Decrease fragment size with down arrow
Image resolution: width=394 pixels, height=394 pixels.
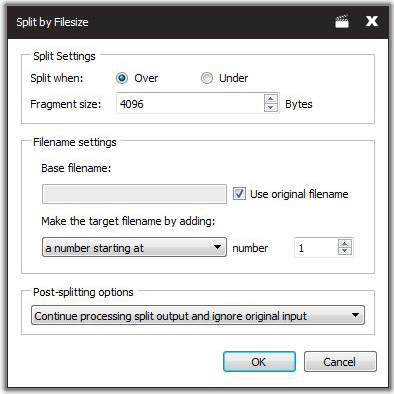point(271,108)
